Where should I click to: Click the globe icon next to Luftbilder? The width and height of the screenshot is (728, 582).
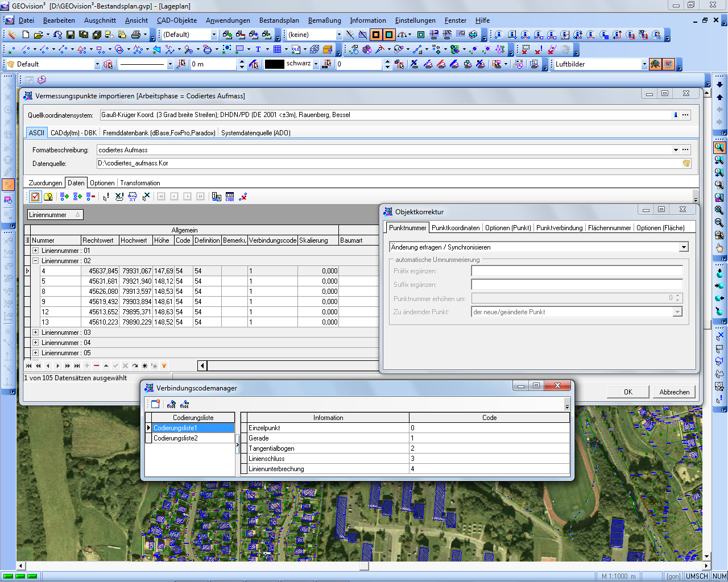655,64
